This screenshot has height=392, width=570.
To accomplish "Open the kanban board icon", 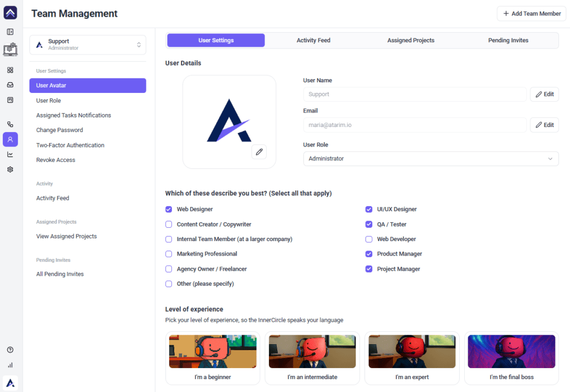I will 10,100.
